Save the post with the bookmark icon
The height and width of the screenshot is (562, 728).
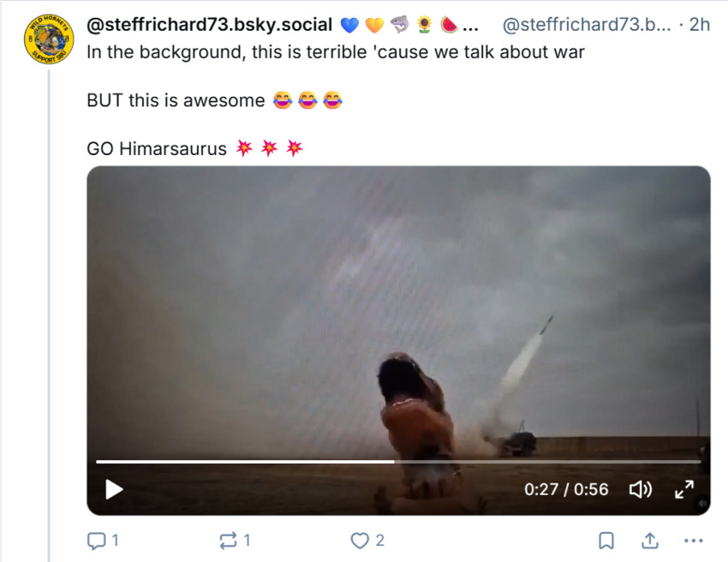coord(606,541)
